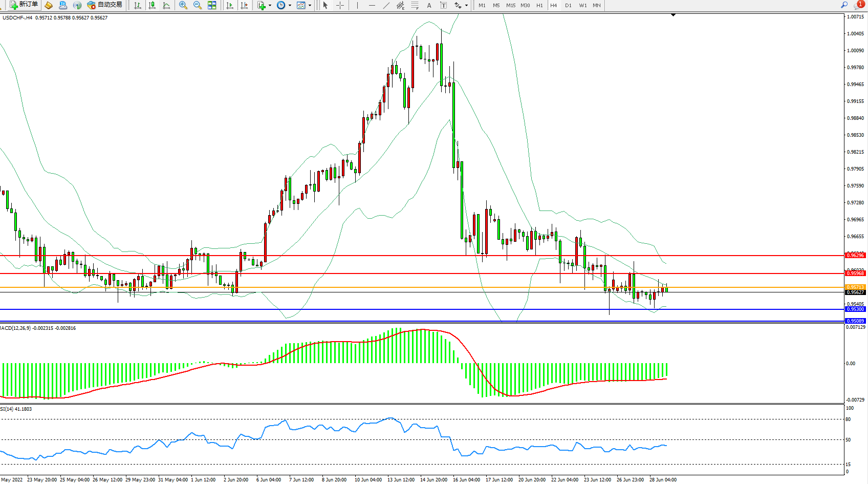Screen dimensions: 868x484
Task: Open the chat notification with badge
Action: 858,5
